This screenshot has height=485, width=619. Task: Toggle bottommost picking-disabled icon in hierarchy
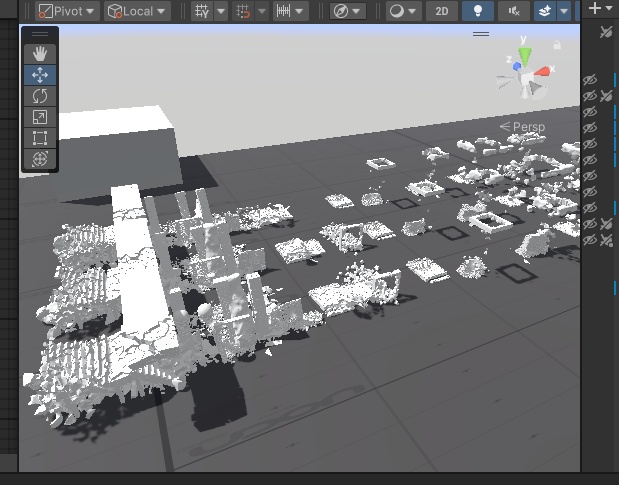pyautogui.click(x=606, y=240)
